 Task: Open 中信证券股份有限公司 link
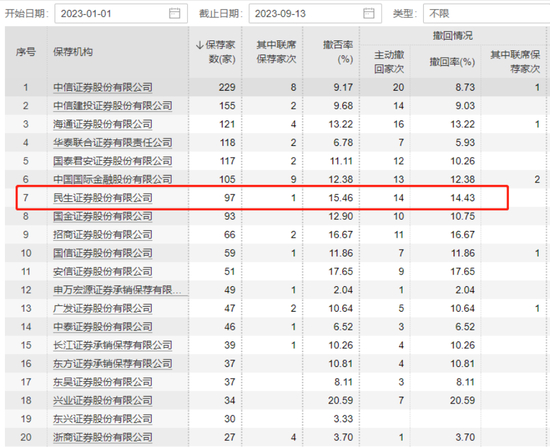[x=103, y=87]
